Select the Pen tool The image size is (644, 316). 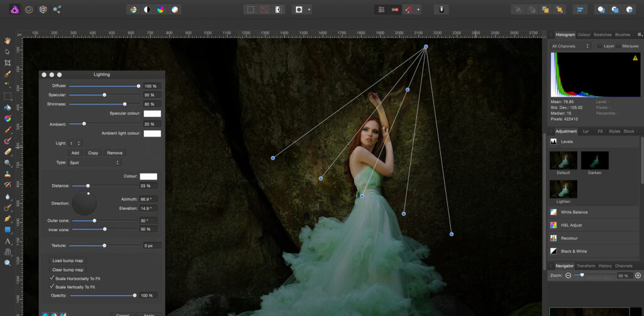[8, 219]
